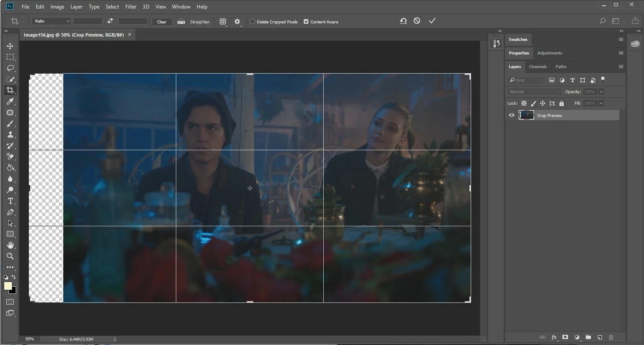Click the background color swatch
The width and height of the screenshot is (644, 345).
(x=14, y=291)
